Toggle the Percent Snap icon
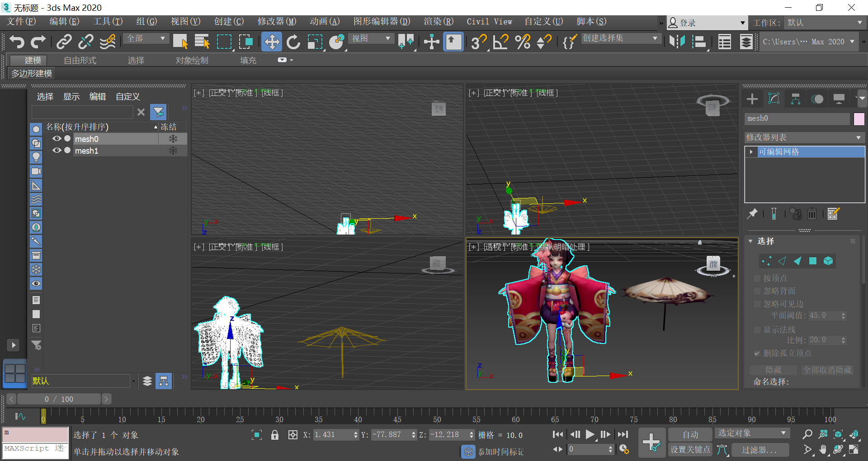Viewport: 868px width, 461px height. click(523, 42)
